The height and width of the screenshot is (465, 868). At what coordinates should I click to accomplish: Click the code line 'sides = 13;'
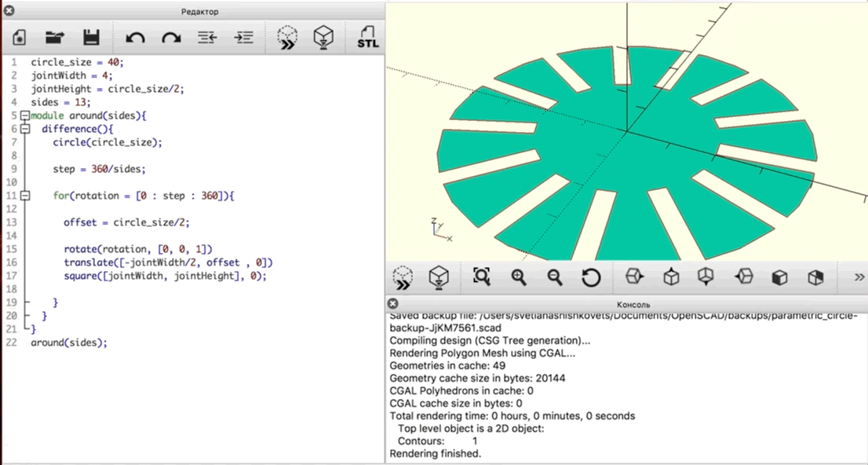(61, 102)
